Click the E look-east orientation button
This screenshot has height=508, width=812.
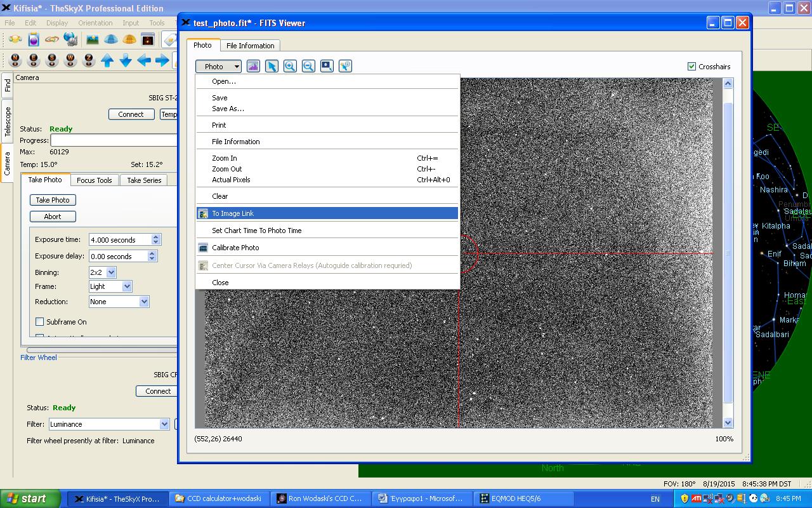[x=34, y=60]
